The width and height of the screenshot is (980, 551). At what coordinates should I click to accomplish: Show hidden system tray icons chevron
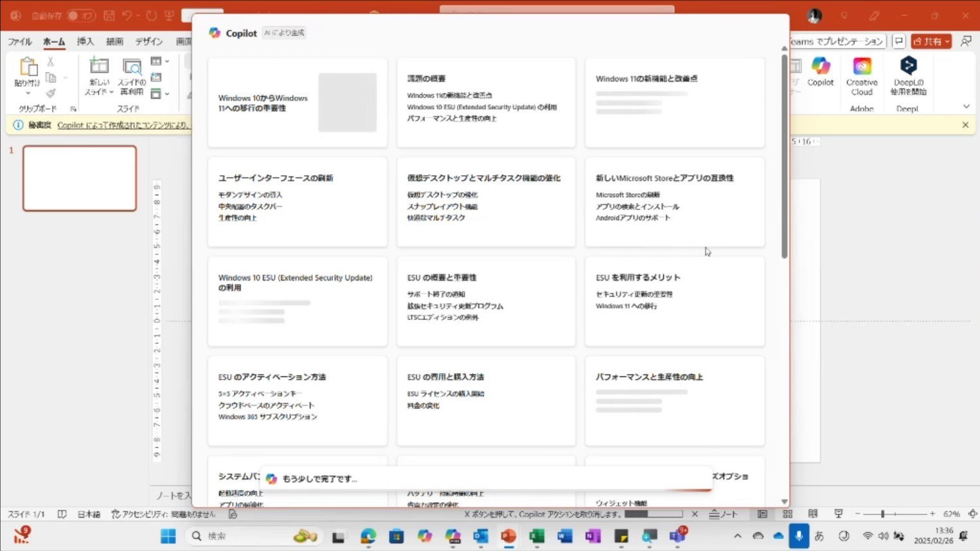(737, 536)
